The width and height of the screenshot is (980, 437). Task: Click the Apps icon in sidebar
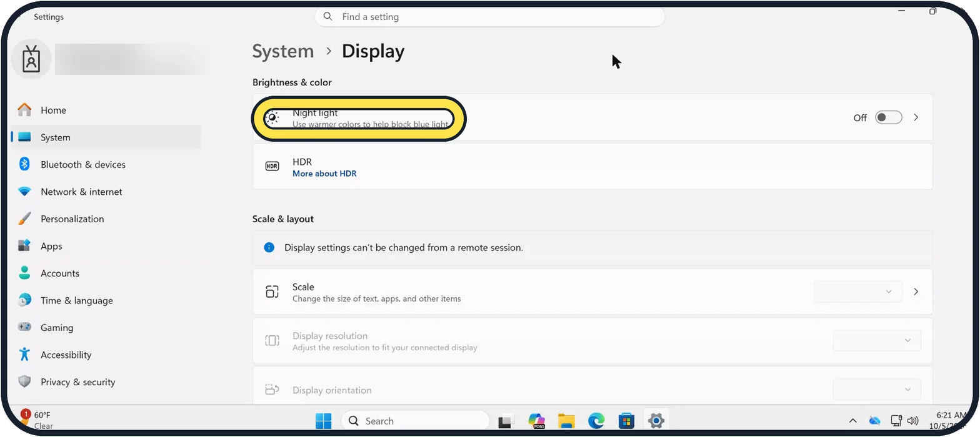(24, 246)
